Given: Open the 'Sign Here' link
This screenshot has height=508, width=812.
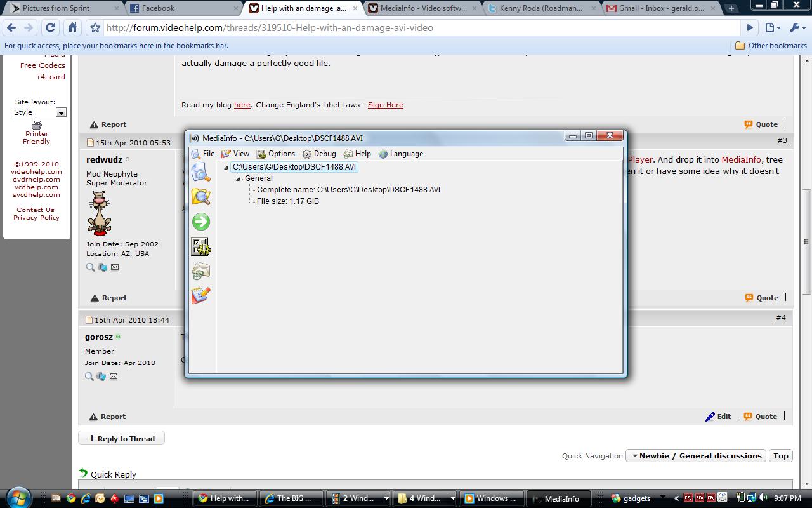Looking at the screenshot, I should coord(385,105).
